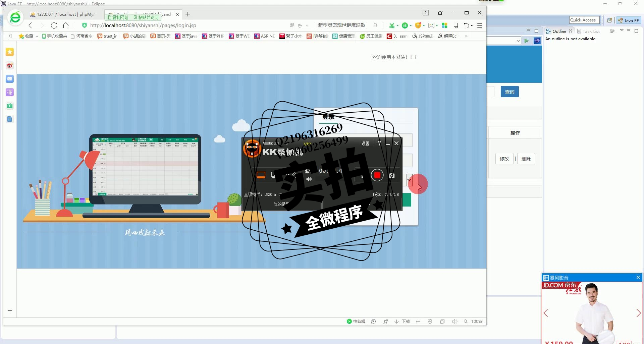Switch to the Task List tab in Eclipse
644x344 pixels.
pyautogui.click(x=589, y=31)
